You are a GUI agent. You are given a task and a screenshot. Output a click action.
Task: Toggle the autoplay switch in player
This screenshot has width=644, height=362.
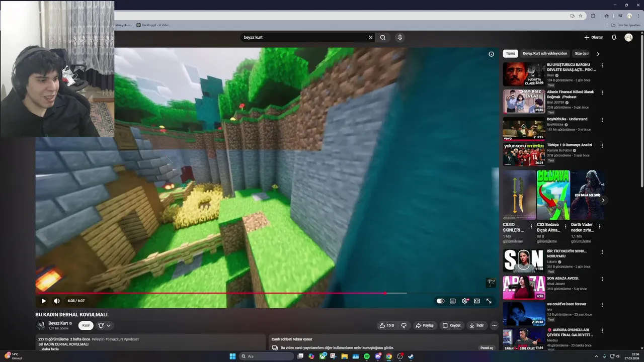click(440, 301)
